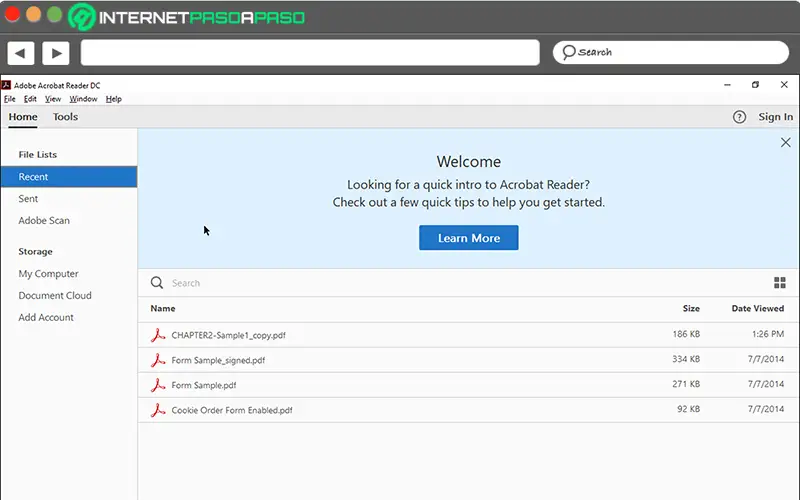This screenshot has width=800, height=500.
Task: Click the Adobe Acrobat title bar icon
Action: (6, 85)
